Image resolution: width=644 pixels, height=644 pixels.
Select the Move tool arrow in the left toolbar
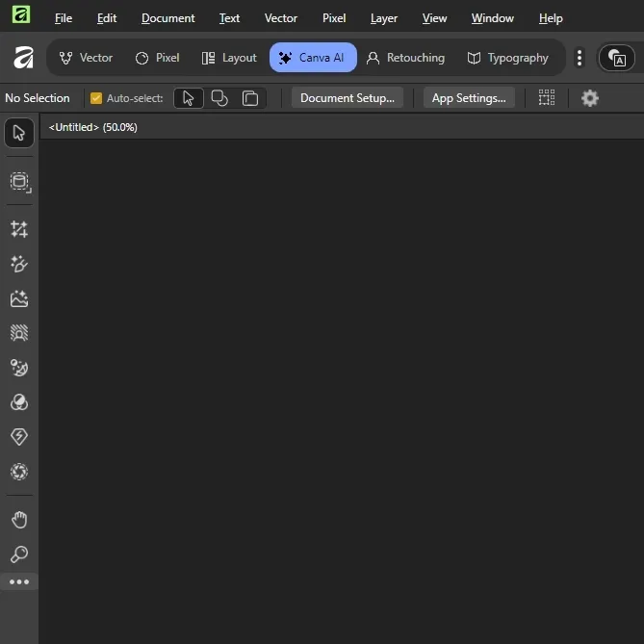tap(19, 133)
